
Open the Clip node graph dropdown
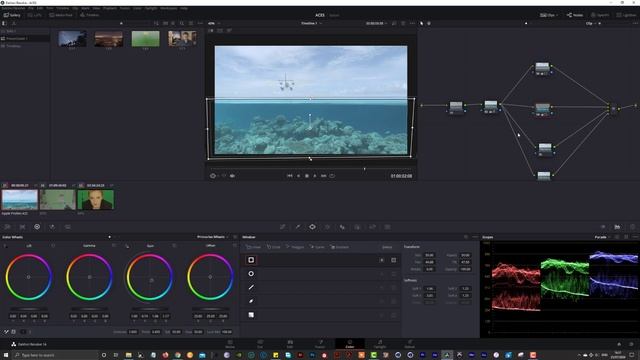coord(591,24)
